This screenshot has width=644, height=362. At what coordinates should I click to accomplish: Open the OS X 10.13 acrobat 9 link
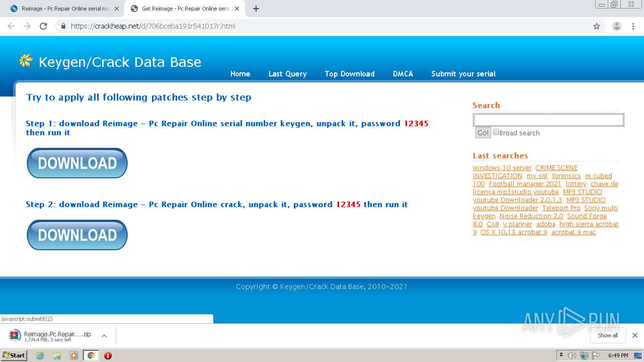(x=514, y=232)
